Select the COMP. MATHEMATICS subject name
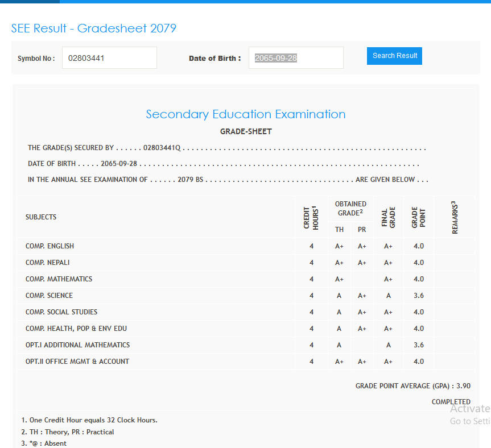Image resolution: width=491 pixels, height=448 pixels. pyautogui.click(x=59, y=279)
